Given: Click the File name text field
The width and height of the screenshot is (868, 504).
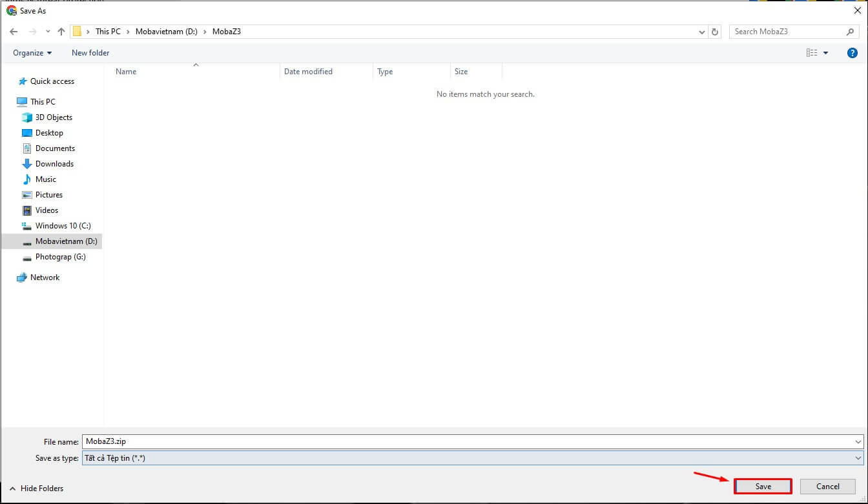Looking at the screenshot, I should point(465,442).
